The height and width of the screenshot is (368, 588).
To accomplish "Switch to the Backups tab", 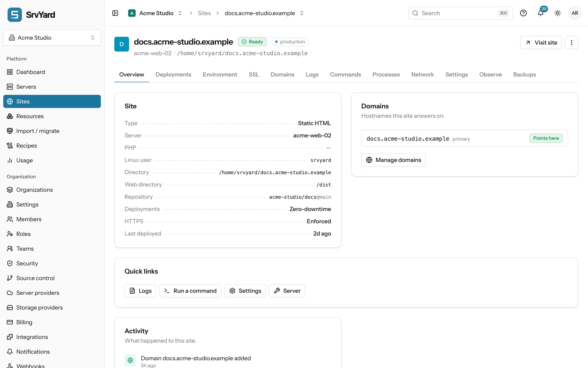I will pos(524,74).
